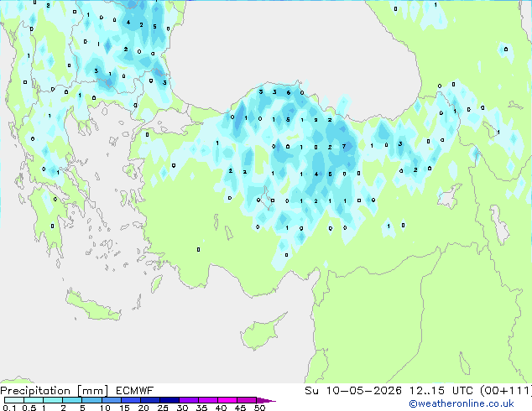Click the island of Crete on the map
This screenshot has height=411, width=532.
tap(93, 306)
